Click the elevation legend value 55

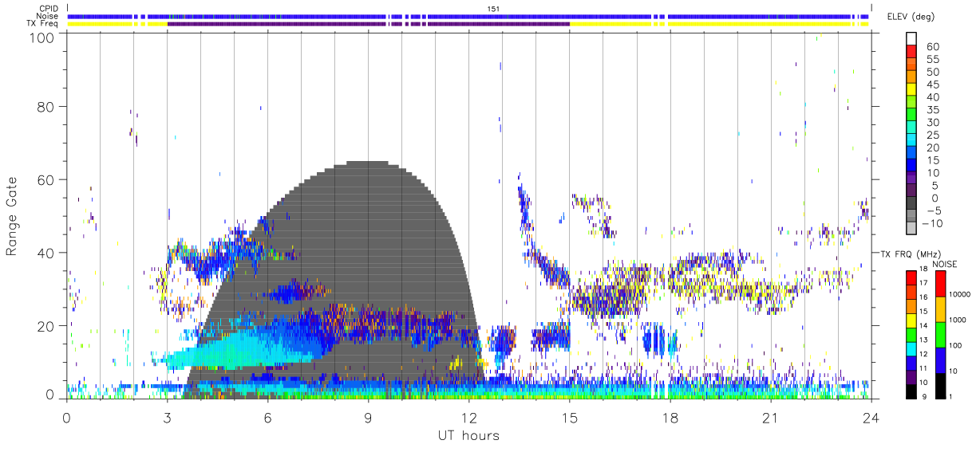click(932, 59)
